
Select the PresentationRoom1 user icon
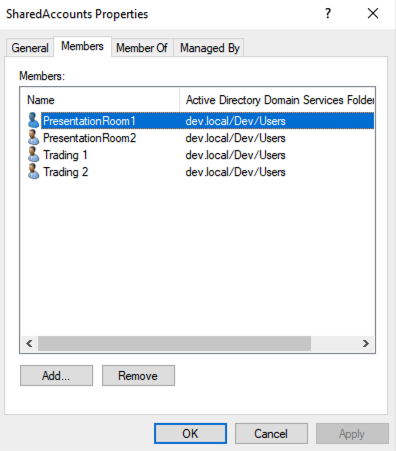pyautogui.click(x=33, y=120)
